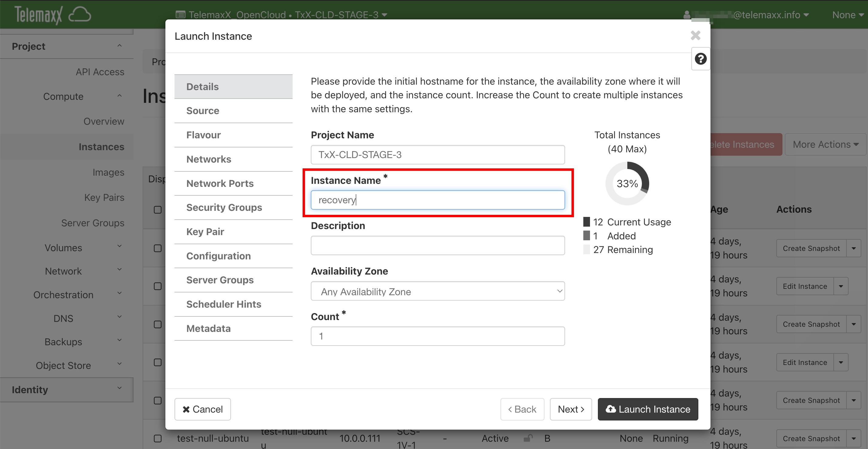Open the Availability Zone dropdown

[437, 291]
